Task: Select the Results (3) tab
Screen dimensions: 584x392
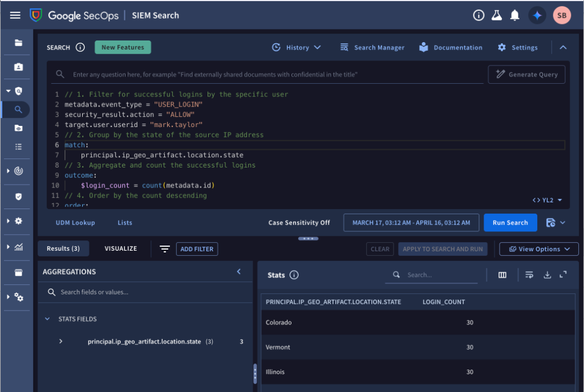Action: pos(63,248)
